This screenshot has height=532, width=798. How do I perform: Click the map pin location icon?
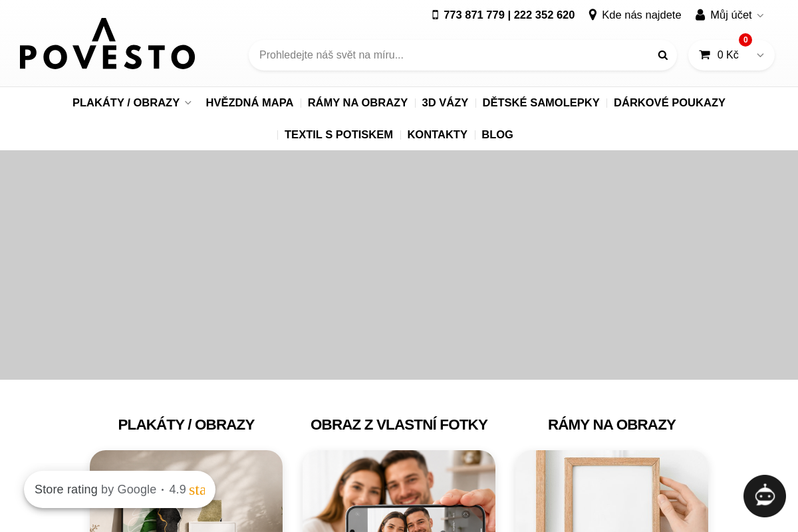[x=593, y=15]
